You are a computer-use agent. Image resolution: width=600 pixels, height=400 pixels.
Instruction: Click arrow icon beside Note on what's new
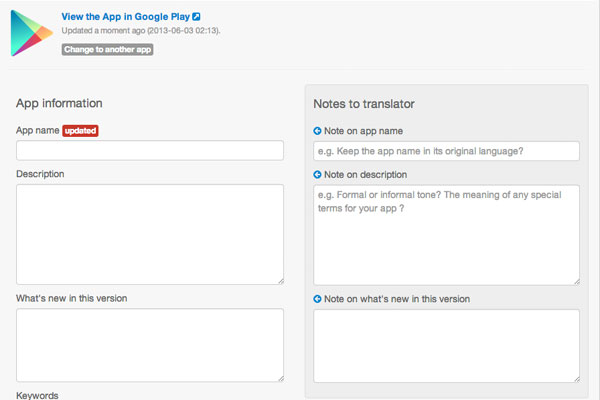[x=317, y=299]
